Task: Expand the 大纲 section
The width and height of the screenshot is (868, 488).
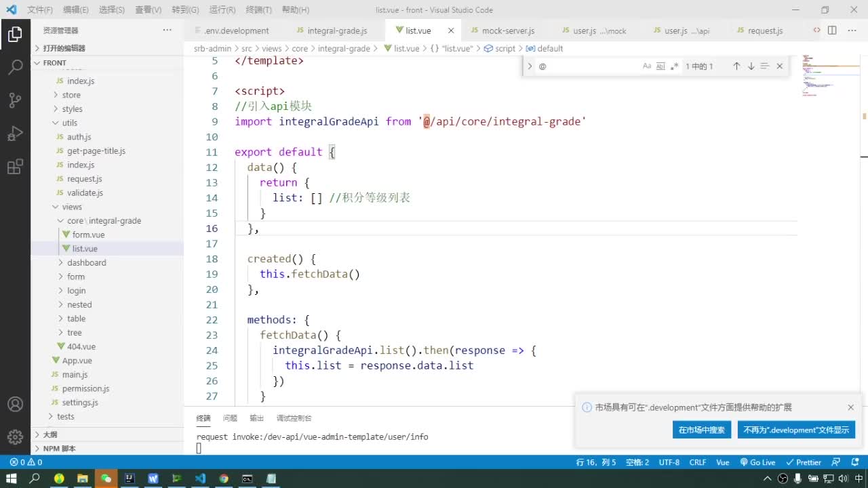Action: [x=107, y=434]
